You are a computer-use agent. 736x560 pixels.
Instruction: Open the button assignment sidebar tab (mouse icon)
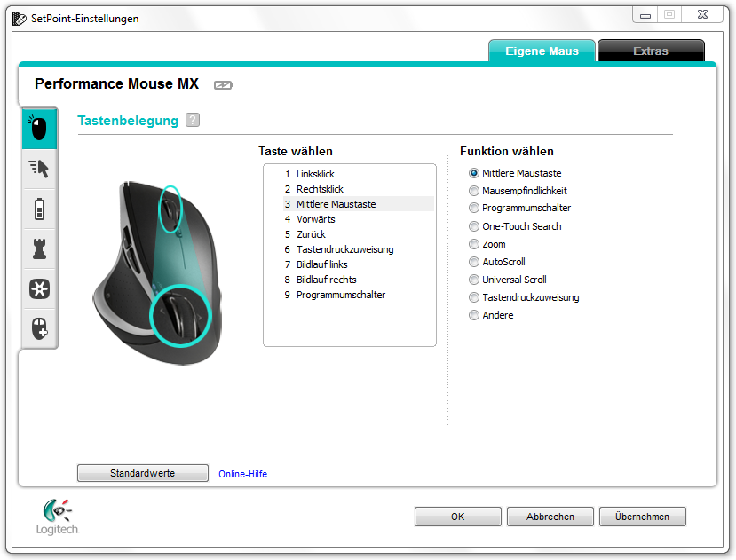pos(39,130)
